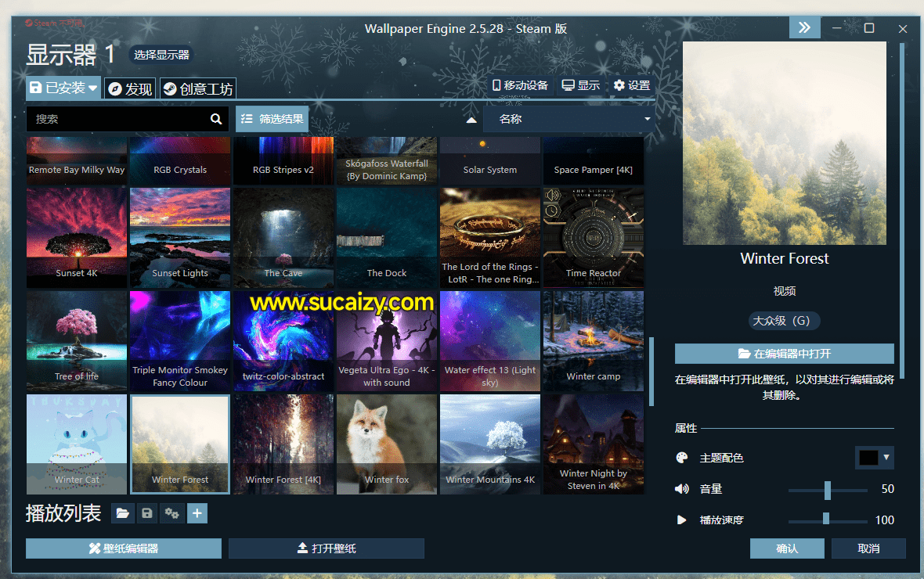
Task: Open 显示 display options
Action: pyautogui.click(x=580, y=85)
